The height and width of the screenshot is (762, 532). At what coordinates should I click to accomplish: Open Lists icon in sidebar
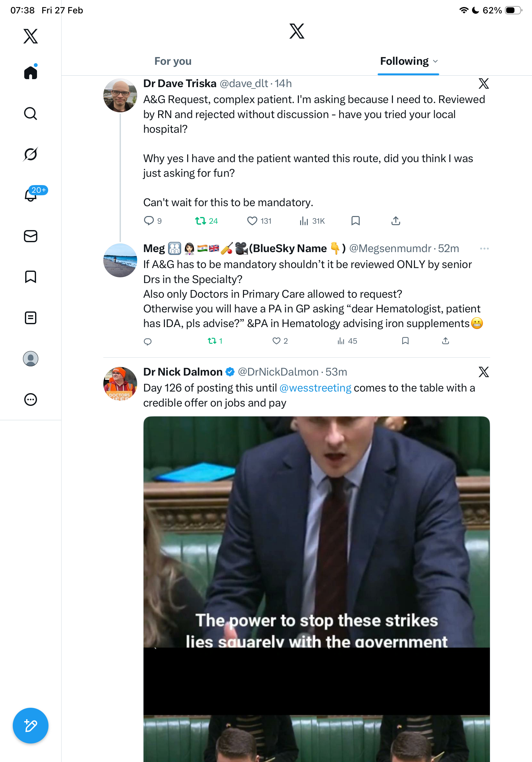point(31,318)
